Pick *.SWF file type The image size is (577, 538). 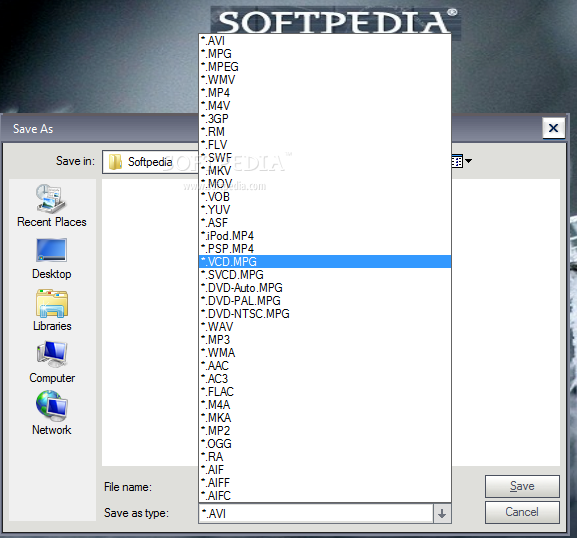tap(325, 157)
